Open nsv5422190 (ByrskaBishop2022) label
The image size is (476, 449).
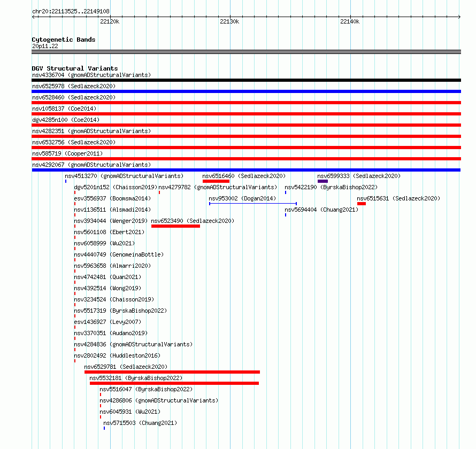tap(331, 187)
